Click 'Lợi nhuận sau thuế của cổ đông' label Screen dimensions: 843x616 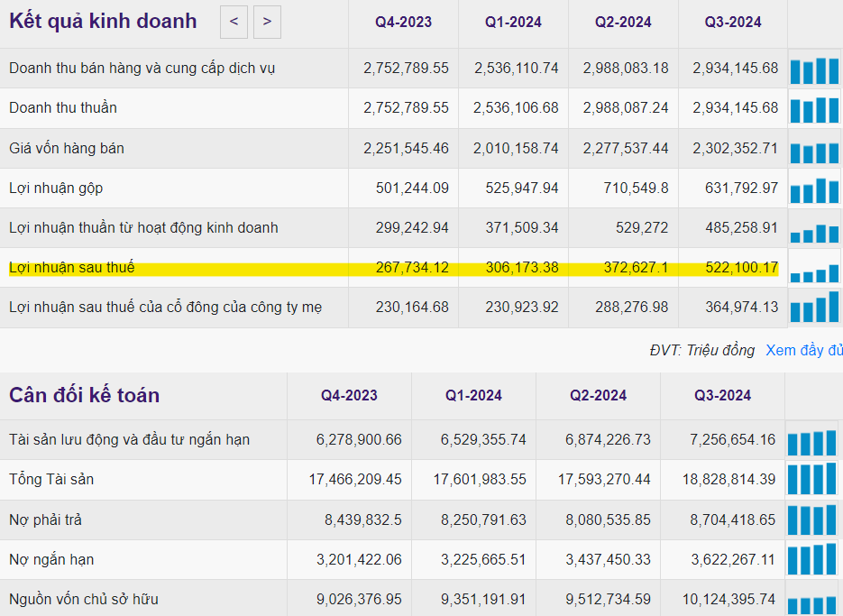click(x=166, y=308)
